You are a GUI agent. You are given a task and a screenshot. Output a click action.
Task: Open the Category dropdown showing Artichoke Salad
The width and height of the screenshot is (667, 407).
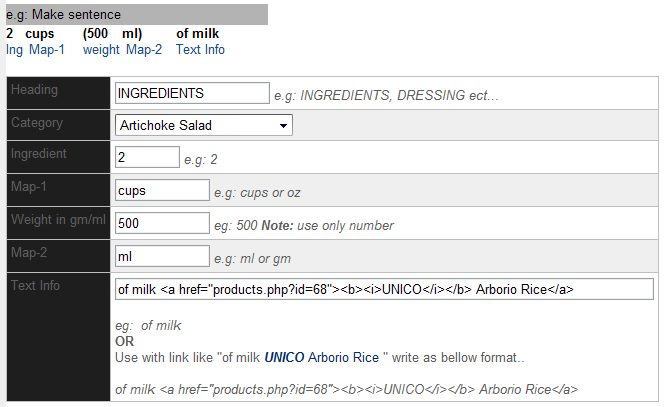click(x=204, y=126)
